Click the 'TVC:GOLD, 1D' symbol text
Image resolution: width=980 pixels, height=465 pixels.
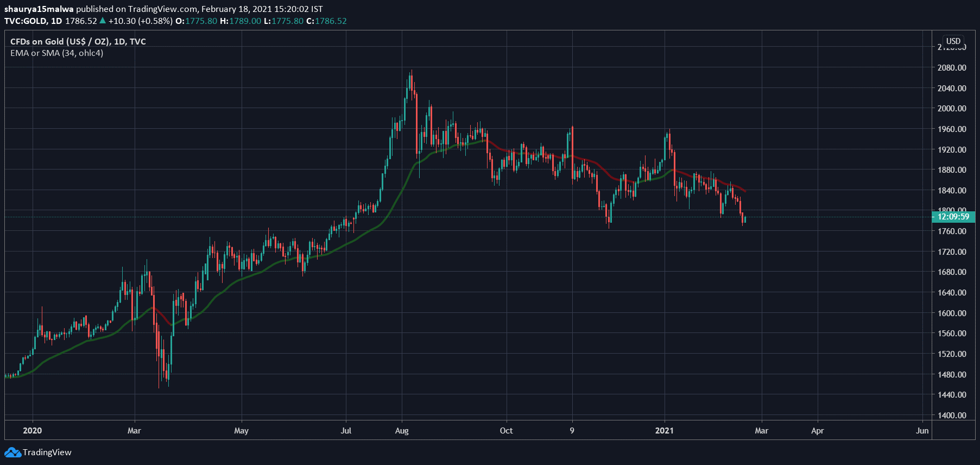33,21
